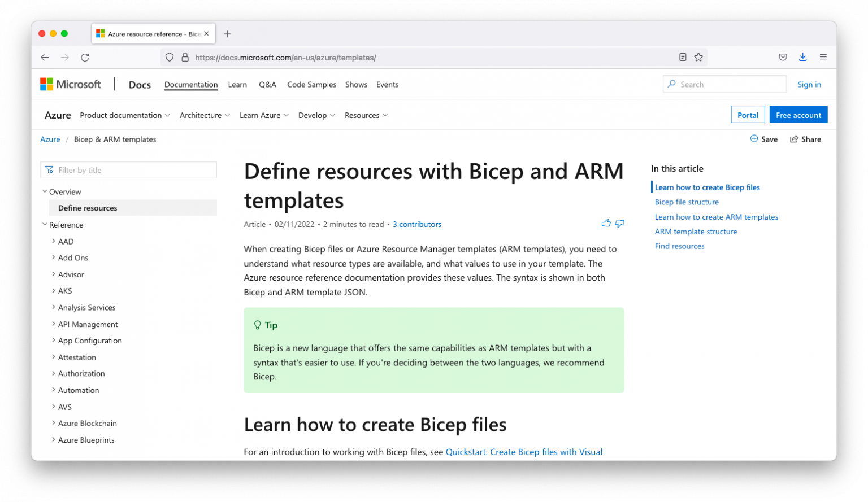Expand the Analysis Services node
The image size is (868, 502).
click(x=54, y=307)
